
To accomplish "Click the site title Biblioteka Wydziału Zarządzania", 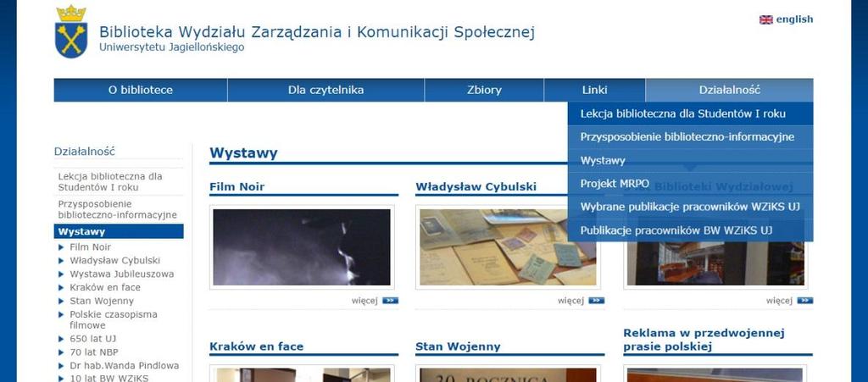I will tap(317, 32).
